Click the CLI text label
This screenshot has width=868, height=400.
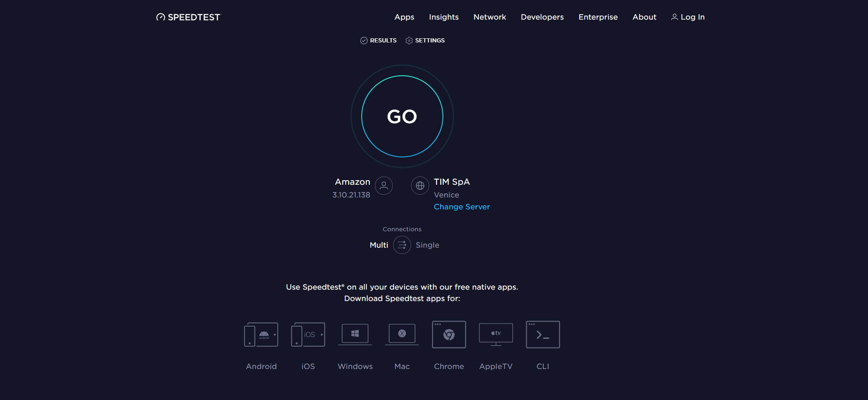click(x=543, y=366)
